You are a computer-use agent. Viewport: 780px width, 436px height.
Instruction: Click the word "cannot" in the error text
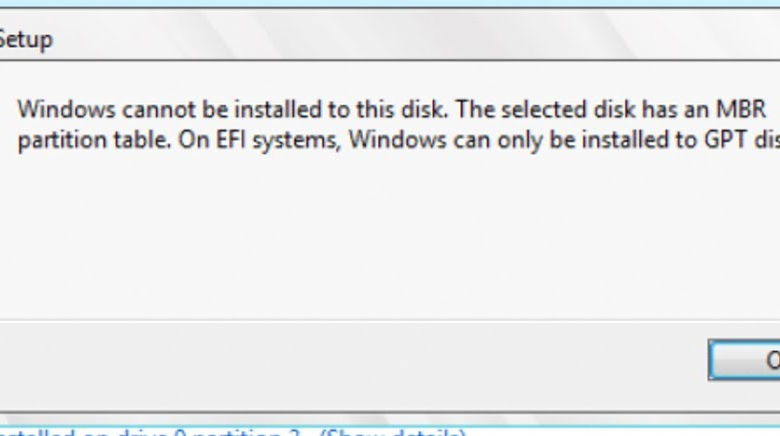129,109
